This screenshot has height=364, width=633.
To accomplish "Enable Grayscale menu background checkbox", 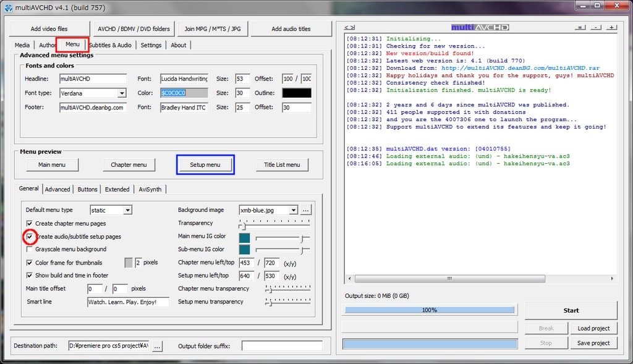I will pos(30,250).
